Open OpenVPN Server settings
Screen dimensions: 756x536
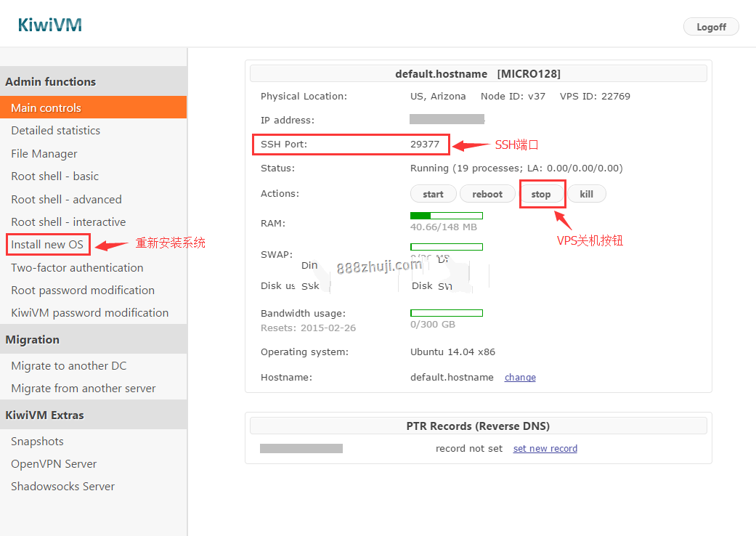pos(54,464)
